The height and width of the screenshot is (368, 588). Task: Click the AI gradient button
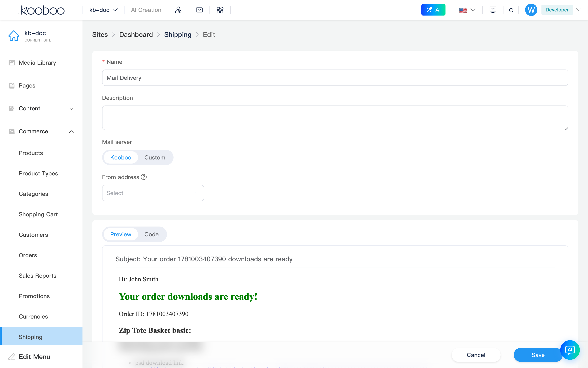pos(433,10)
